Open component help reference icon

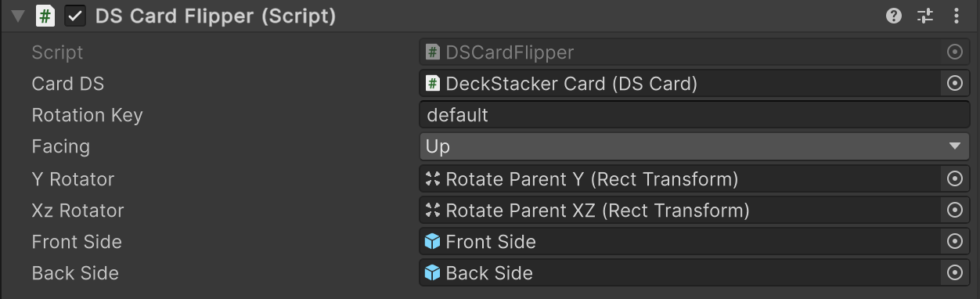894,16
